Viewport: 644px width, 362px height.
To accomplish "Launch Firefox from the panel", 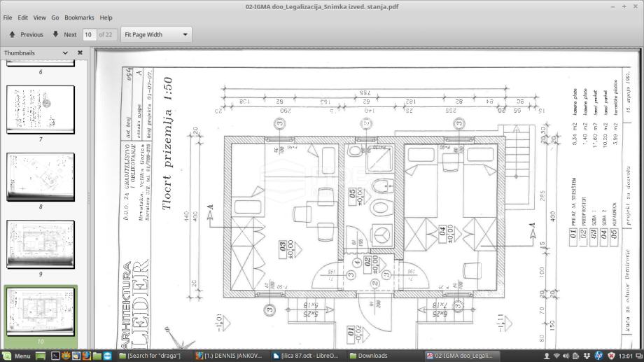I will coord(87,356).
